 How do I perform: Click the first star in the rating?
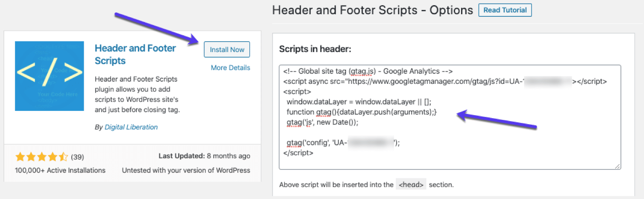click(20, 156)
